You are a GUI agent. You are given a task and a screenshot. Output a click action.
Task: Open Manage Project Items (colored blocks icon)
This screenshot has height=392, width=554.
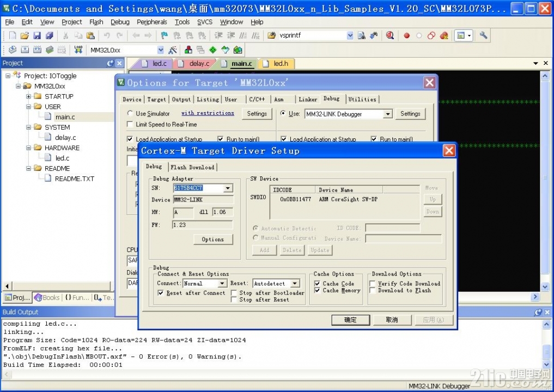pyautogui.click(x=188, y=50)
